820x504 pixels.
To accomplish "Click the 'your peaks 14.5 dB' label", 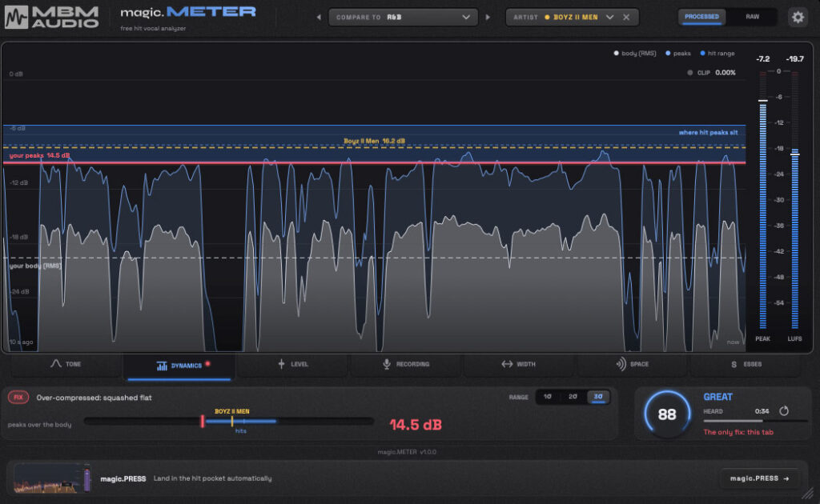I will pos(39,156).
